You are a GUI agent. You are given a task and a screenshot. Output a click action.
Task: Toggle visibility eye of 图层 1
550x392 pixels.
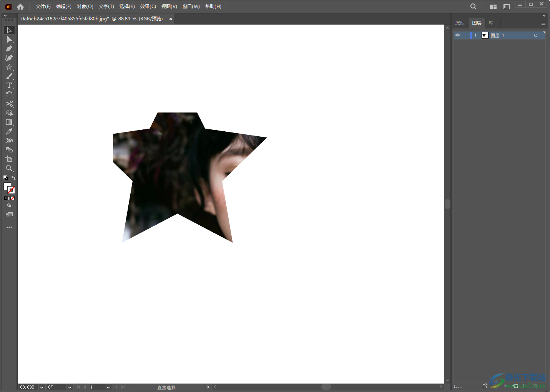457,35
